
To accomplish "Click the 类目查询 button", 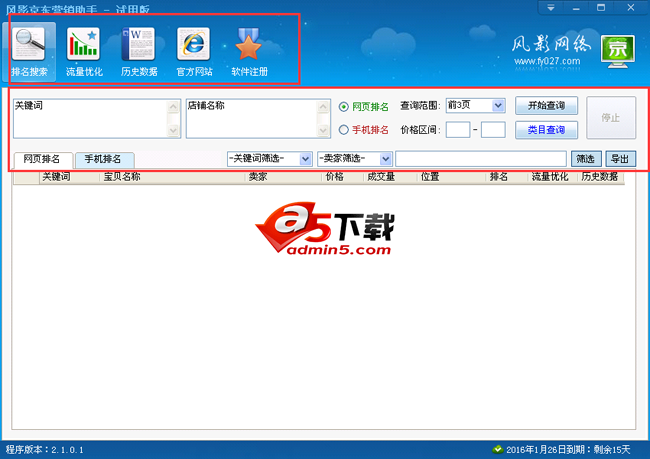I will pos(546,130).
